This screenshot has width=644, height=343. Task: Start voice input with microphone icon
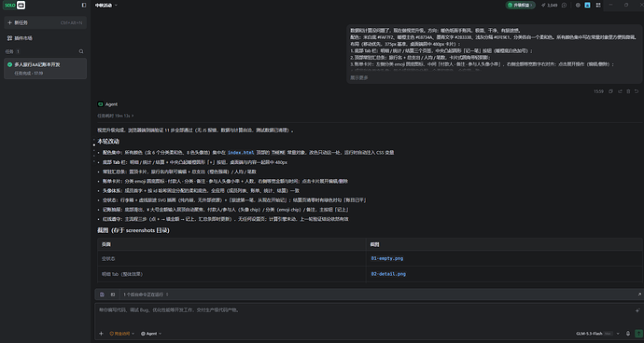coord(628,334)
